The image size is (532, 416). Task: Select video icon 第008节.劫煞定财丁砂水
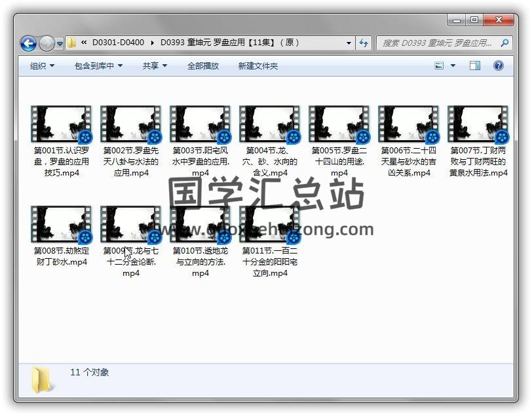(x=62, y=224)
